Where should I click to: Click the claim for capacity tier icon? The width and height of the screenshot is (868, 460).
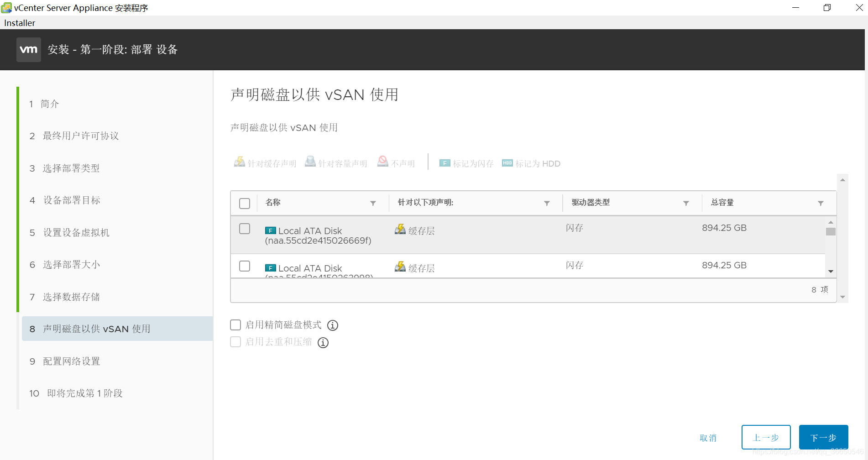point(310,162)
